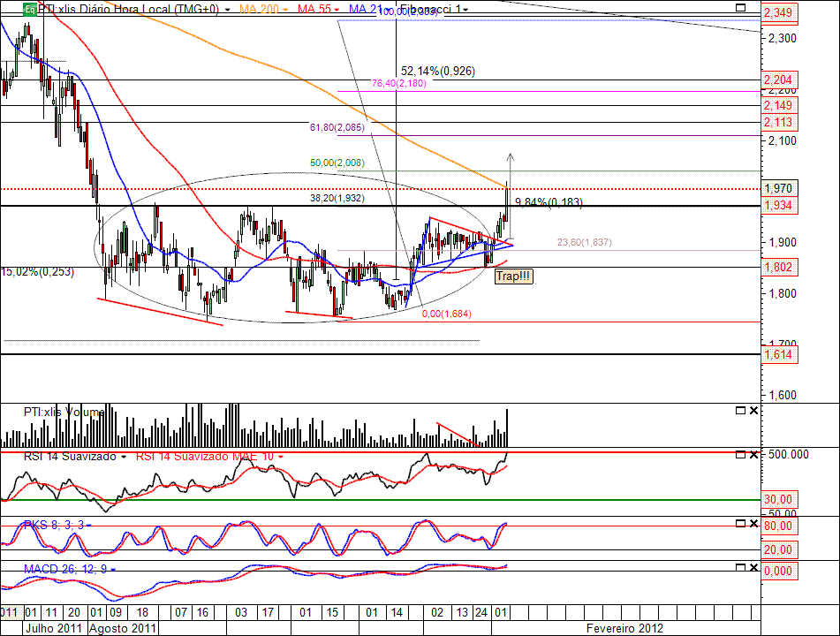Screen dimensions: 840x636
Task: Click the RSI 30,00 level tag
Action: pyautogui.click(x=779, y=499)
